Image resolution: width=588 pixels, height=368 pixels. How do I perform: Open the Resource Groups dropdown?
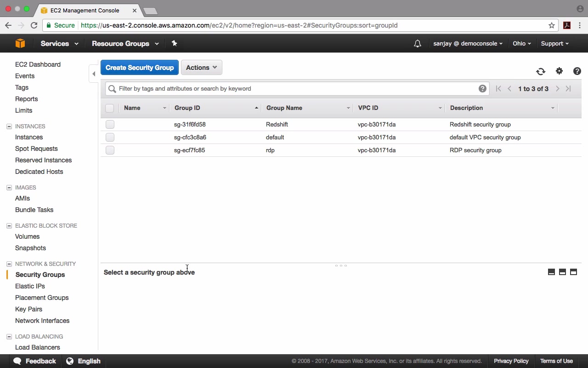point(125,44)
